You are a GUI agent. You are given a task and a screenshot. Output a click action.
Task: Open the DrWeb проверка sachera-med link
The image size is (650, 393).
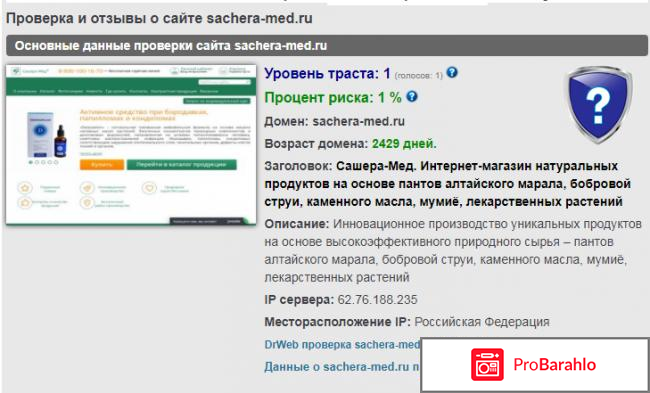(342, 345)
